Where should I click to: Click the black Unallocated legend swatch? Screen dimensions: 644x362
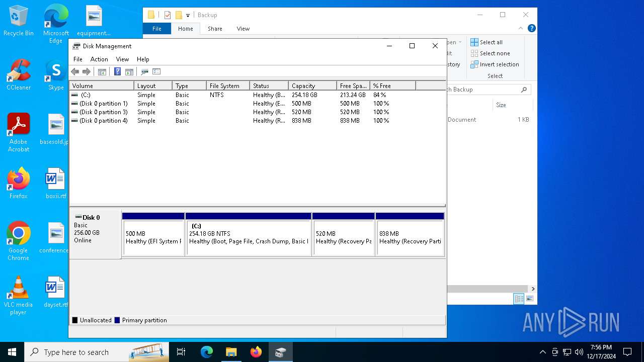pos(75,320)
